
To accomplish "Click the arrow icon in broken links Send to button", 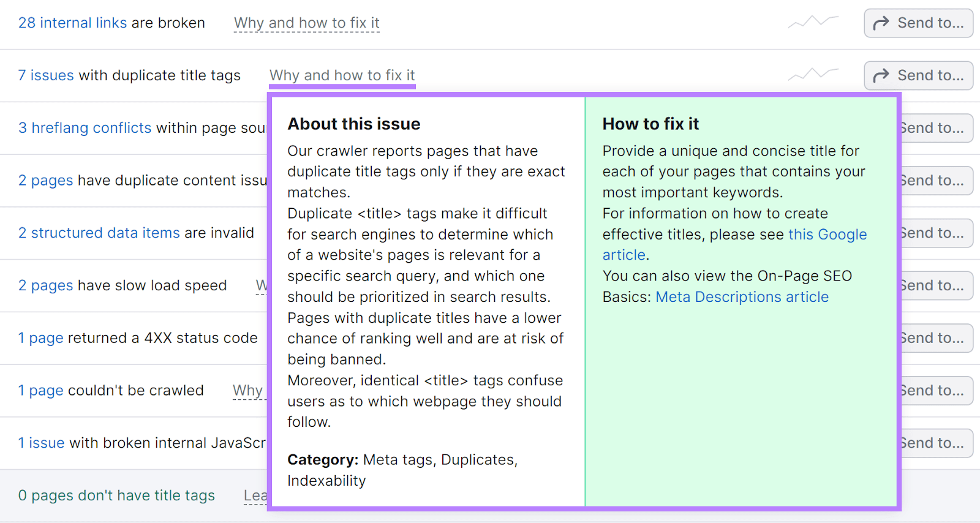I will 881,23.
